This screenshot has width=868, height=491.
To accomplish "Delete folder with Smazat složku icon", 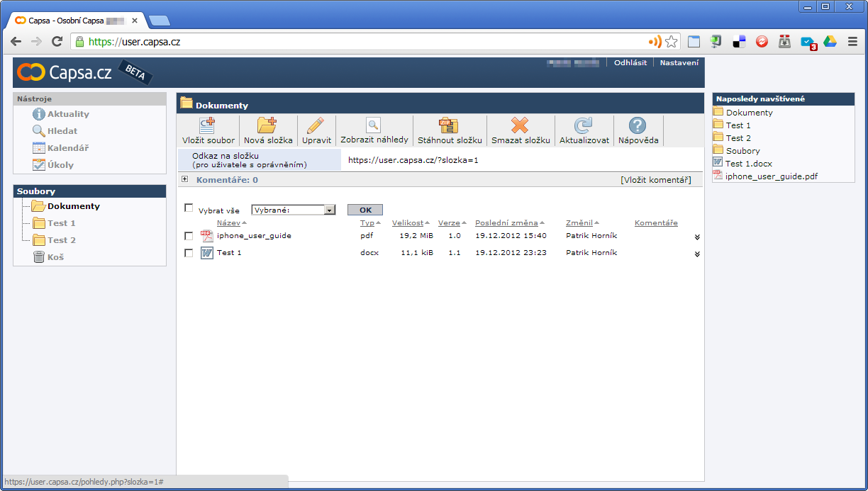I will click(520, 126).
